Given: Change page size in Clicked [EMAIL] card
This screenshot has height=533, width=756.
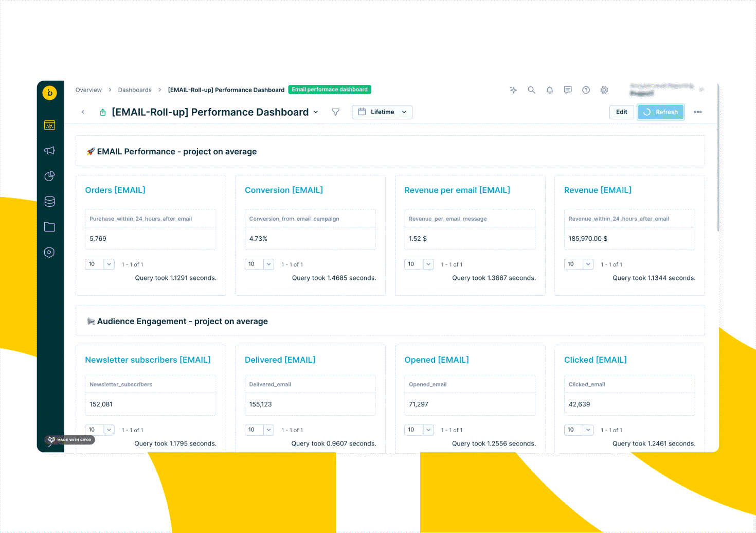Looking at the screenshot, I should 579,430.
